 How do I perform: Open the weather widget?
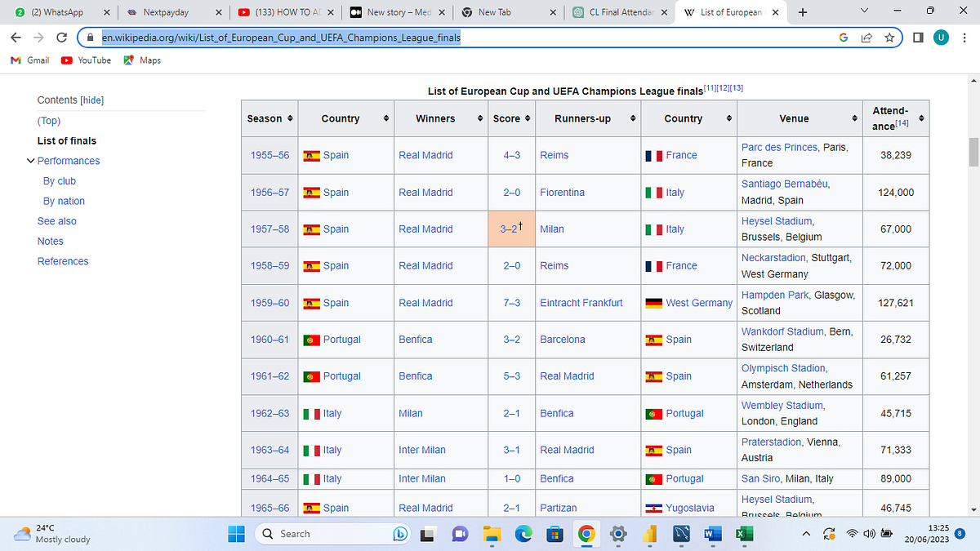pos(53,534)
